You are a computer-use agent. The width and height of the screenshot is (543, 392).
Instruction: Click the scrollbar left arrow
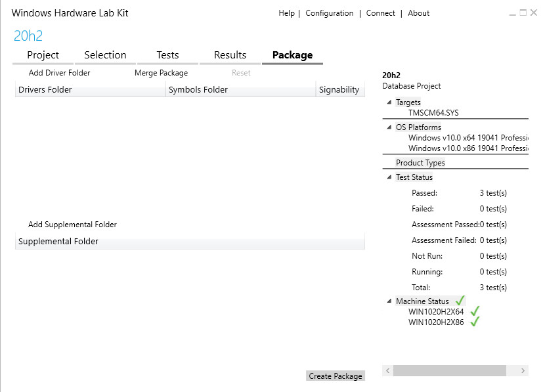tap(388, 370)
